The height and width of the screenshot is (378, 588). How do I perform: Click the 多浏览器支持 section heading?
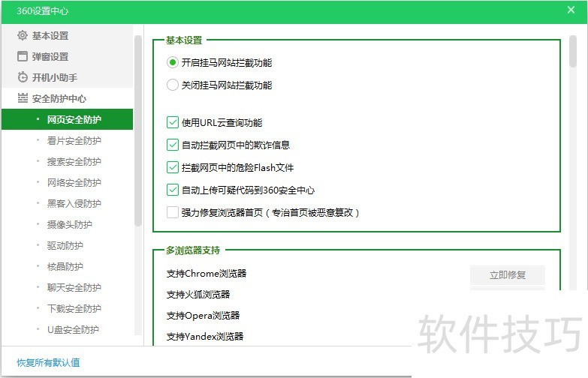[x=193, y=250]
